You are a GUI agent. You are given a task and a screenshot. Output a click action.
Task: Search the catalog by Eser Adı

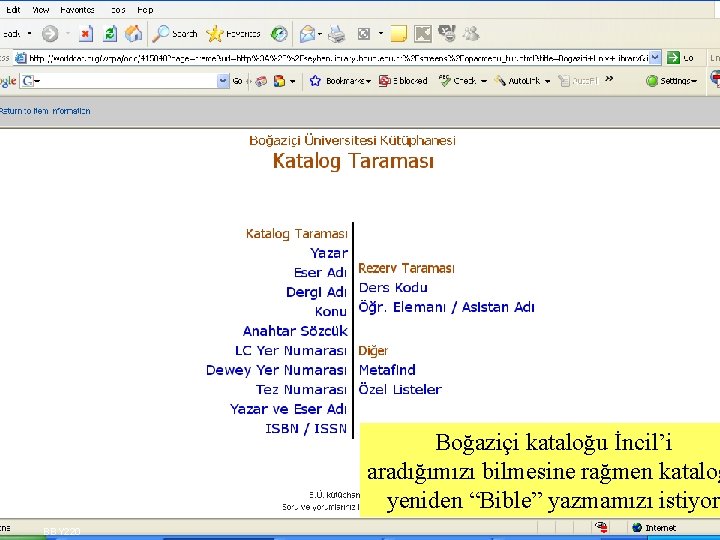[x=320, y=273]
